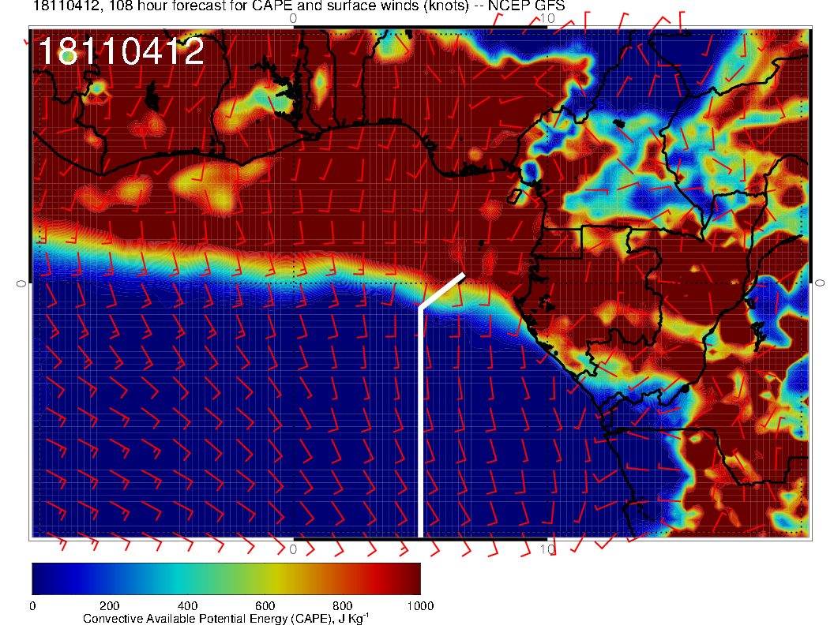The image size is (834, 644).
Task: Click the top longitude label 0
Action: tap(293, 18)
